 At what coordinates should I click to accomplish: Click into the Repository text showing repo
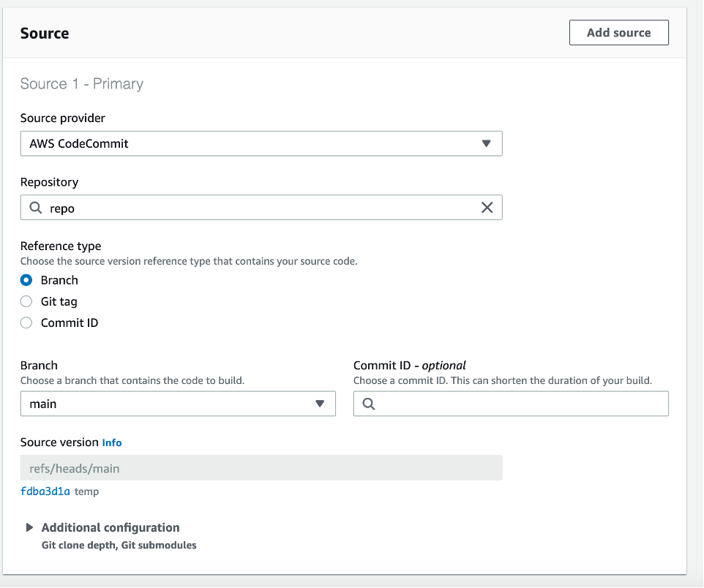pyautogui.click(x=62, y=208)
